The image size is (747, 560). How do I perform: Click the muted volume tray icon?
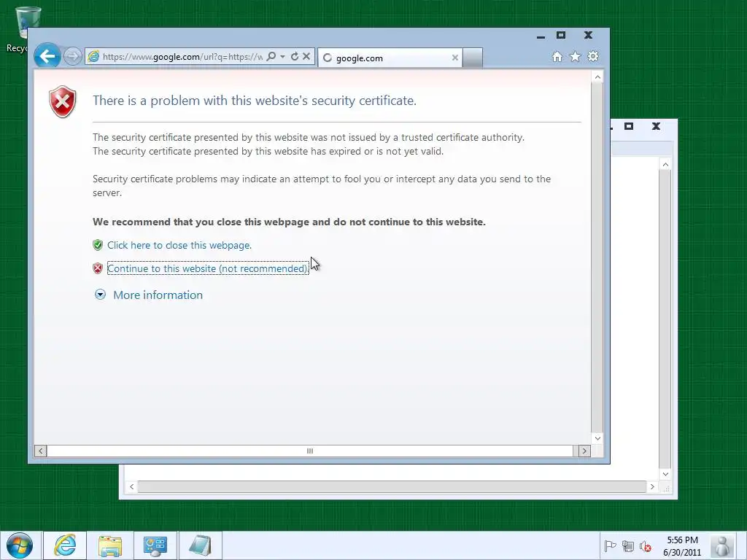click(x=646, y=546)
